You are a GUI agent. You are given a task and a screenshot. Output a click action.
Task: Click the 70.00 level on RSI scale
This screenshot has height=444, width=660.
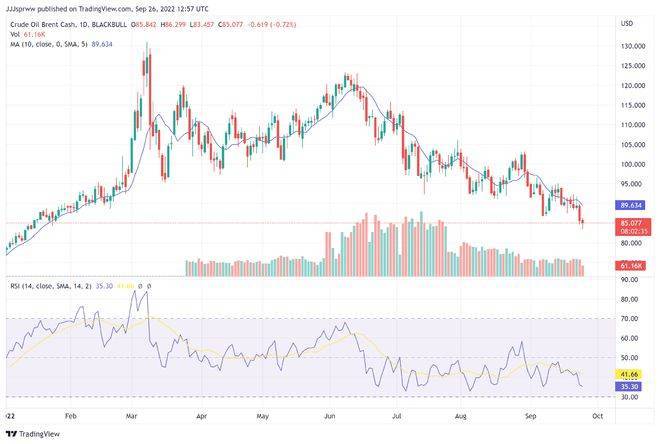(x=630, y=319)
